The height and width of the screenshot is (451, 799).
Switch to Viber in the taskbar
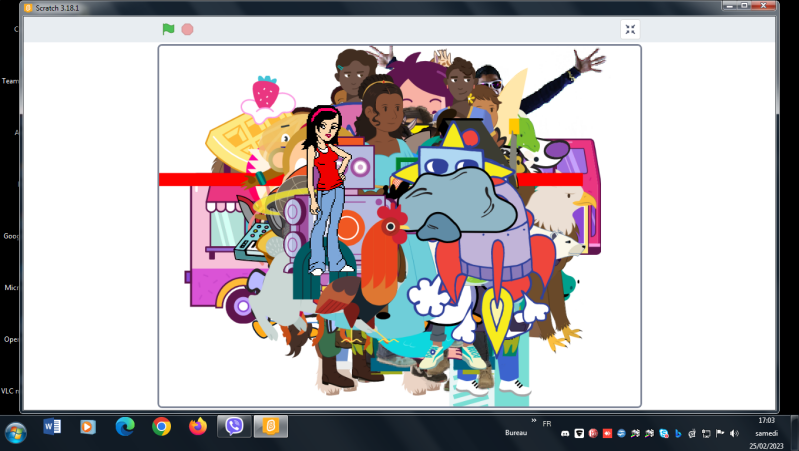234,427
